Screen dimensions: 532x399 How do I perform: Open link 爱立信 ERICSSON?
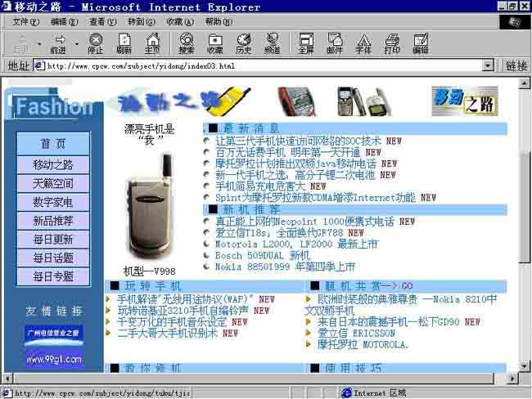tap(356, 333)
